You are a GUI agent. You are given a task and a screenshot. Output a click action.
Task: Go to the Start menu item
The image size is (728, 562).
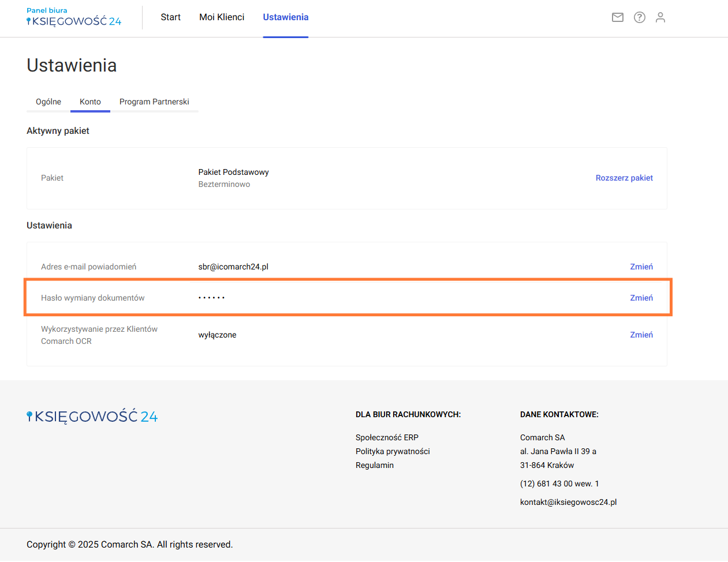pos(171,17)
